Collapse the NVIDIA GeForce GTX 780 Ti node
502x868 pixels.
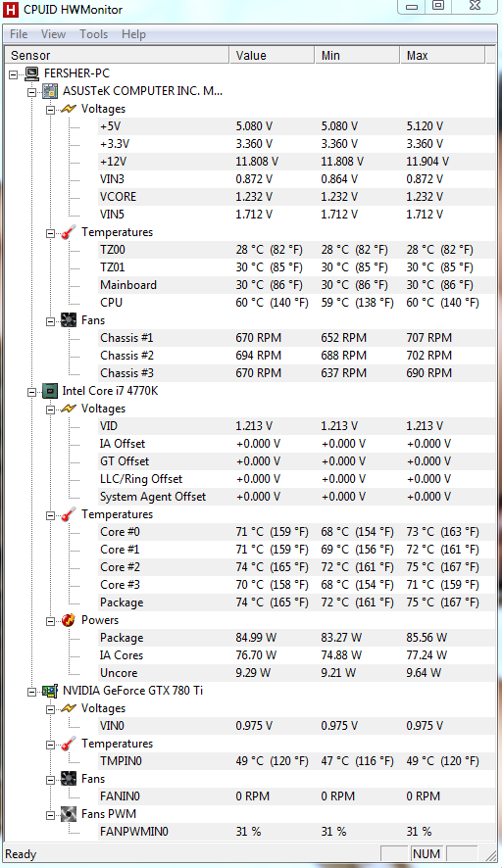point(32,692)
